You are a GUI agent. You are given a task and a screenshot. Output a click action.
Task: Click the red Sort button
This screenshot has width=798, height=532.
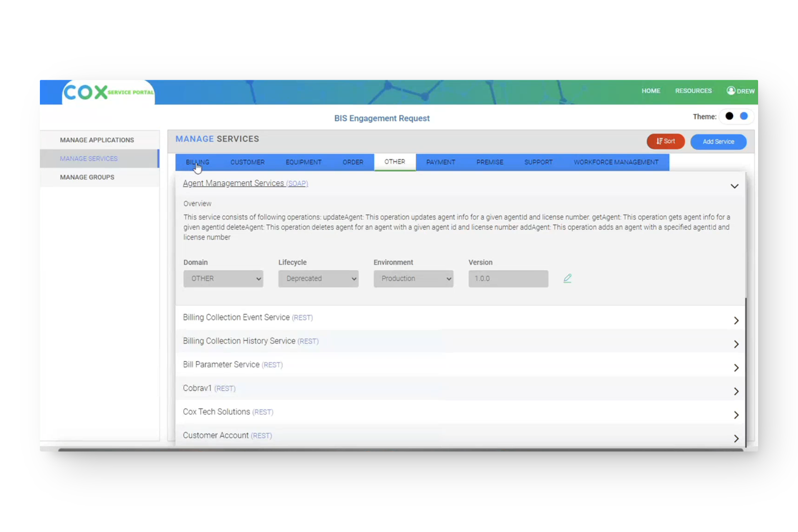[x=665, y=141]
